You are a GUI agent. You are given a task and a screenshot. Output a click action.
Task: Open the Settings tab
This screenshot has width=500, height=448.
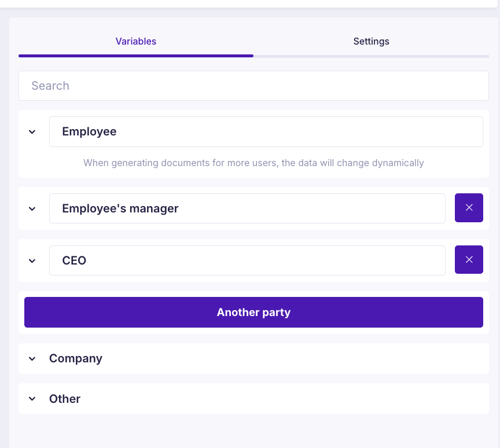[x=371, y=41]
